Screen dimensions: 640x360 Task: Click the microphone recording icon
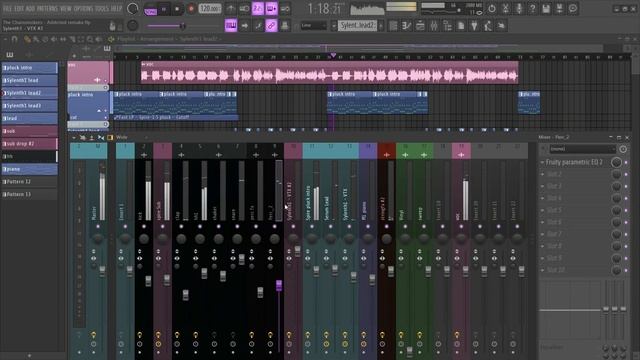(x=519, y=9)
